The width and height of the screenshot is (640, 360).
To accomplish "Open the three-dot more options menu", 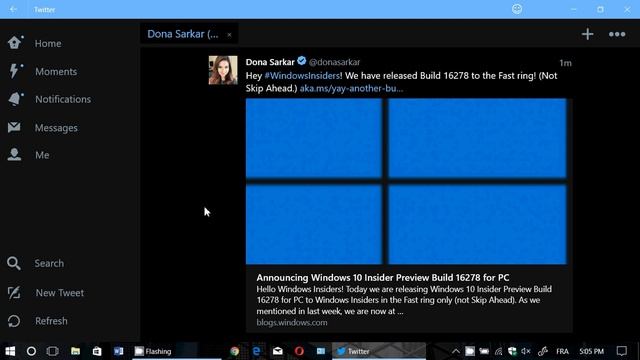I will point(617,34).
